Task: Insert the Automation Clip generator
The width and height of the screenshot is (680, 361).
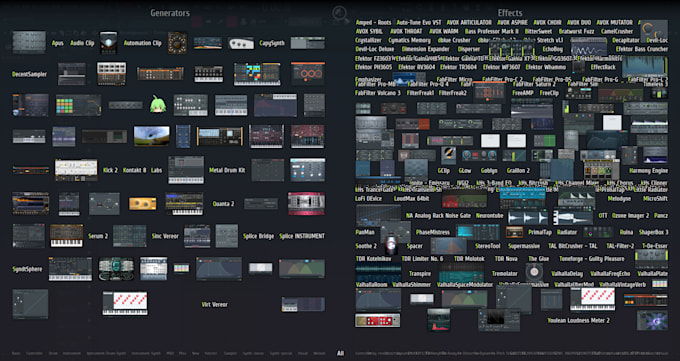Action: pos(143,43)
